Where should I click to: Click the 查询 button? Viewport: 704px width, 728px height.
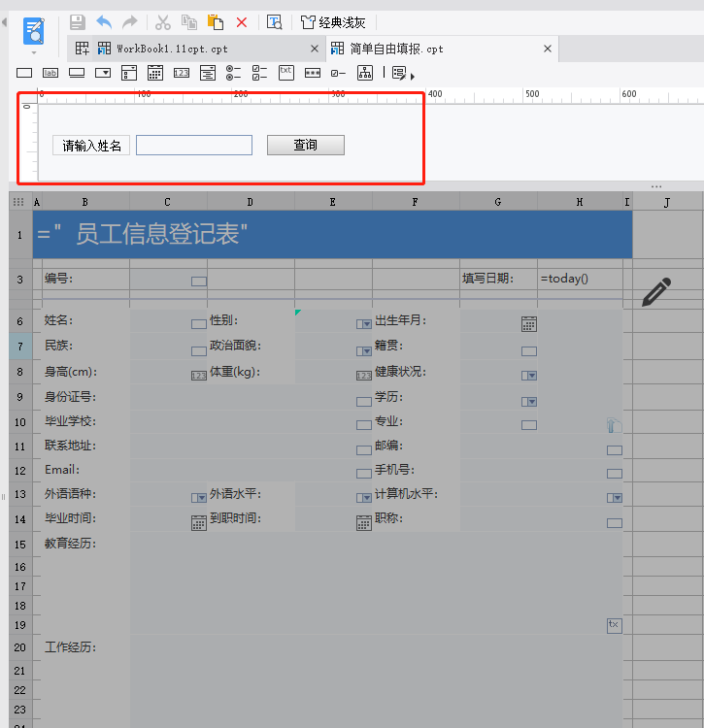pyautogui.click(x=306, y=146)
